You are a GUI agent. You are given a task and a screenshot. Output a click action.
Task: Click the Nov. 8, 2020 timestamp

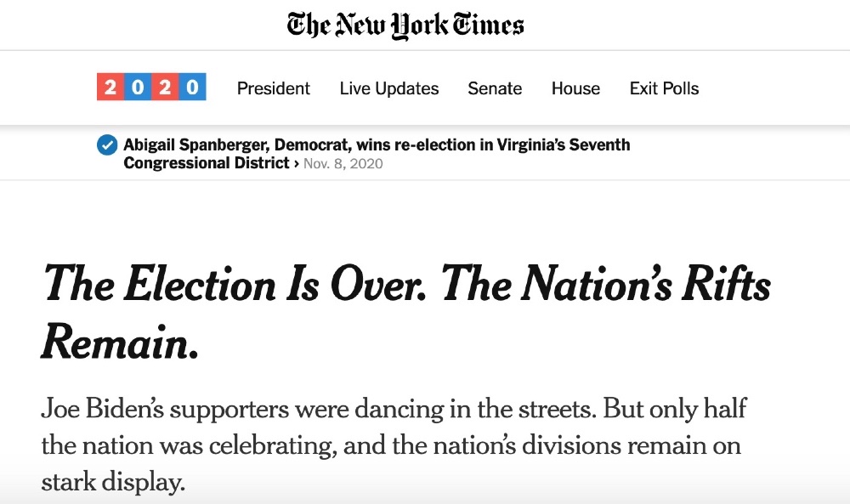(343, 164)
